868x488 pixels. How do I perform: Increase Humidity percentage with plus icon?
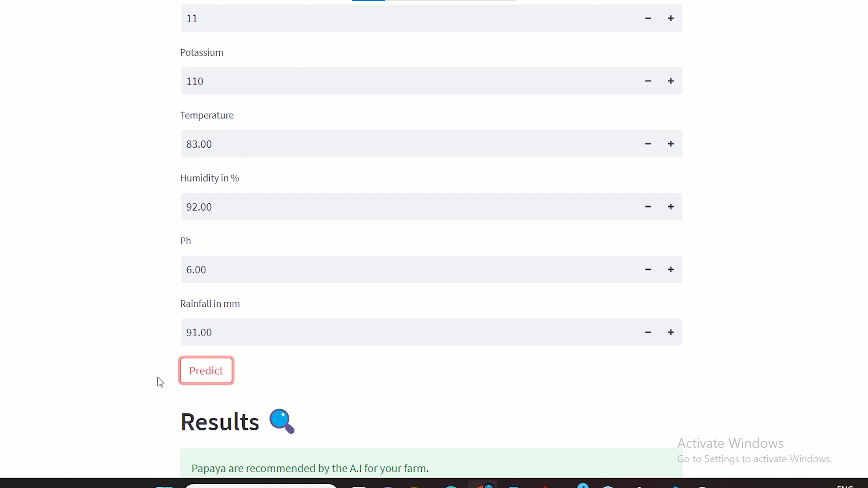(x=671, y=207)
